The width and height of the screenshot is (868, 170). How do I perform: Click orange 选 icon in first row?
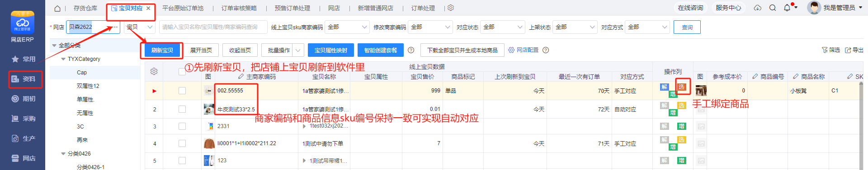[682, 87]
